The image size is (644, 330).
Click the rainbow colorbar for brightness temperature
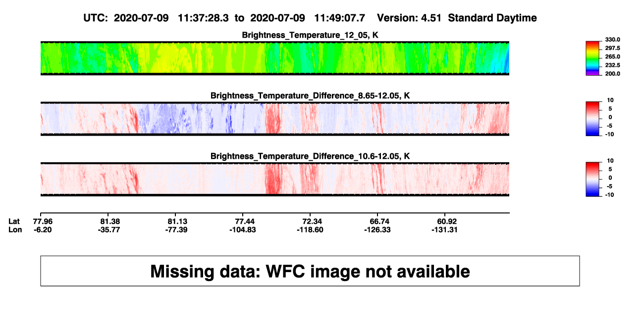point(592,58)
